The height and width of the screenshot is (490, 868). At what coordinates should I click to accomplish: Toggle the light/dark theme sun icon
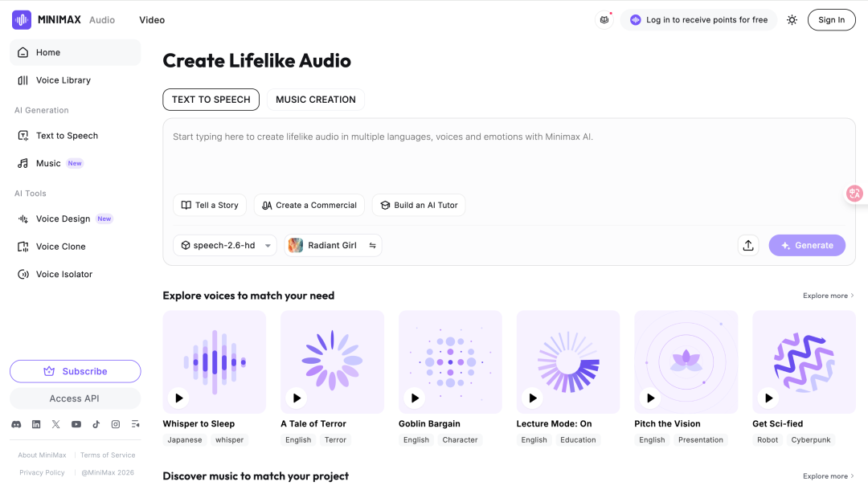(x=792, y=20)
